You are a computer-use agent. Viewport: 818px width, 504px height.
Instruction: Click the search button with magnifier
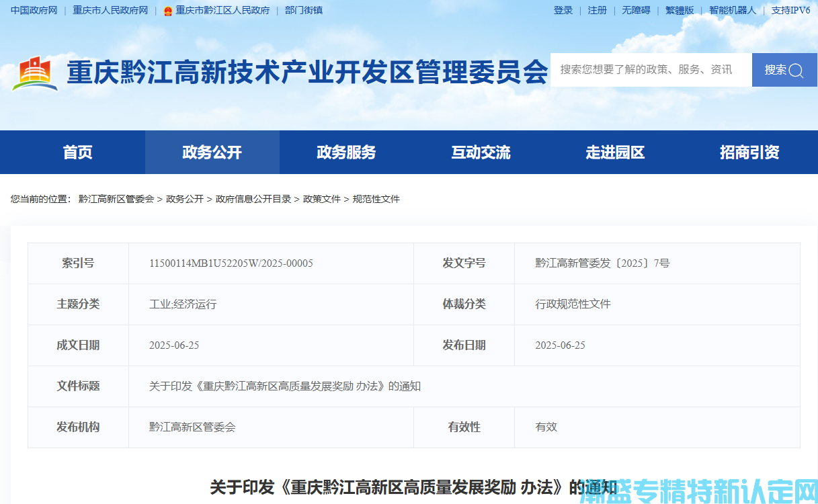784,70
